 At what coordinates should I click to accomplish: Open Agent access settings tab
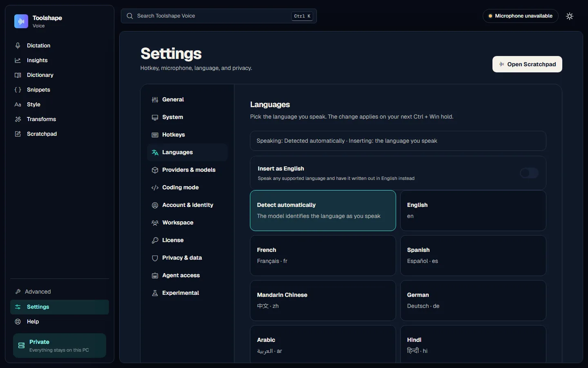tap(187, 275)
